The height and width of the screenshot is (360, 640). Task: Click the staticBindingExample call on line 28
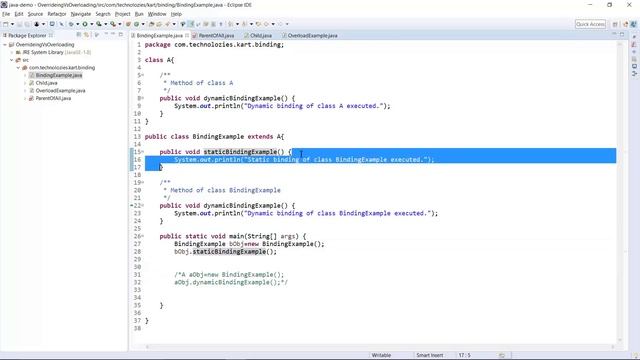coord(229,252)
